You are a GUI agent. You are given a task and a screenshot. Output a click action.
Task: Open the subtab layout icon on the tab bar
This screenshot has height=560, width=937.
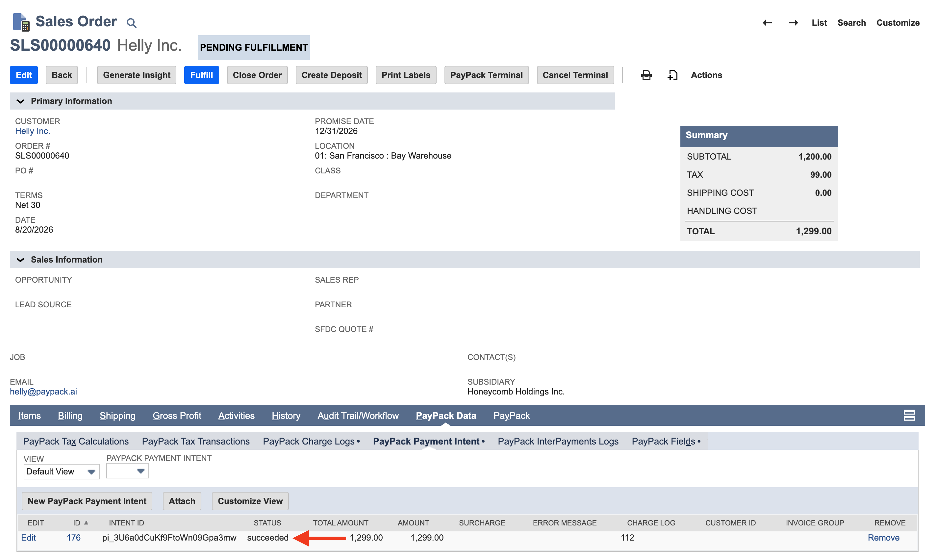click(x=909, y=416)
